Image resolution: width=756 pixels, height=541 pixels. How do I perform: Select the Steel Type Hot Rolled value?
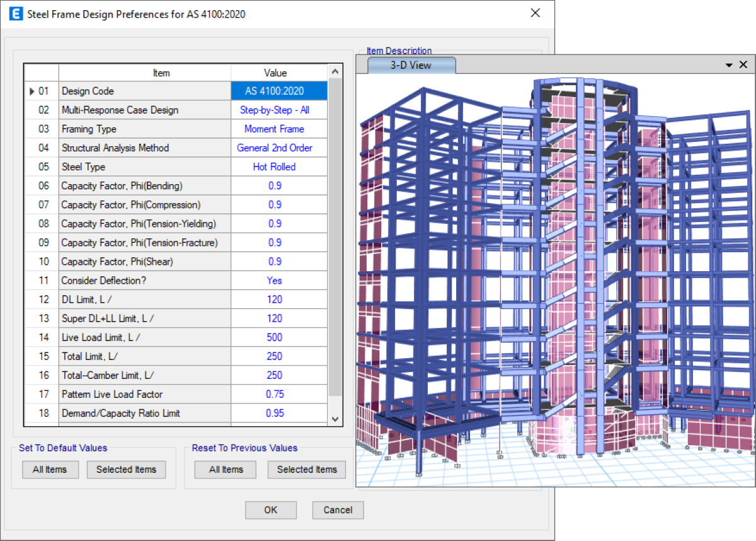tap(280, 167)
